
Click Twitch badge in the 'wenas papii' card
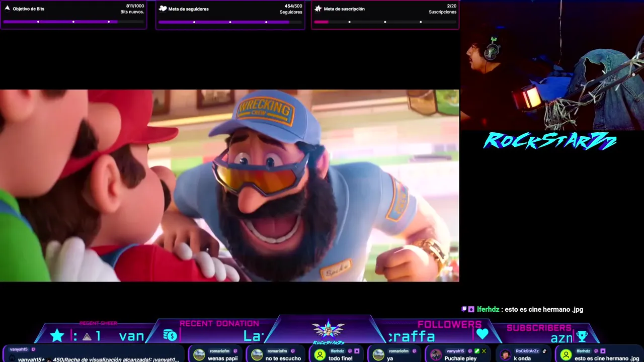click(235, 351)
